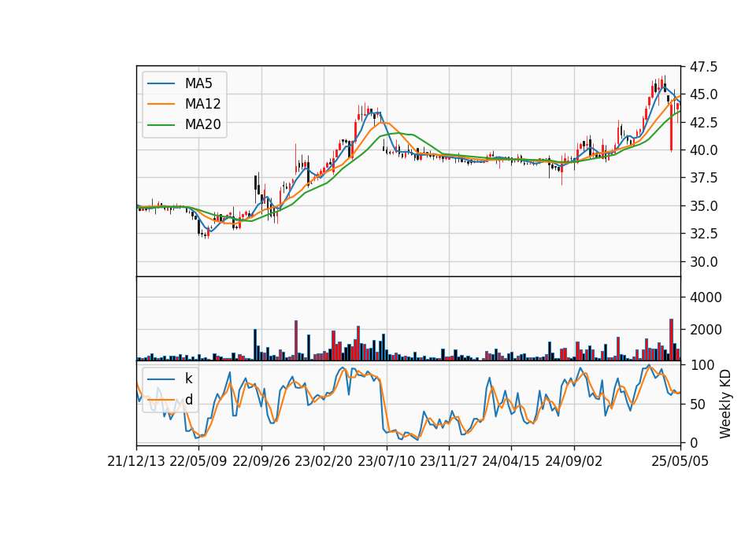Click the 2000 volume axis label
The height and width of the screenshot is (543, 756).
pyautogui.click(x=706, y=330)
